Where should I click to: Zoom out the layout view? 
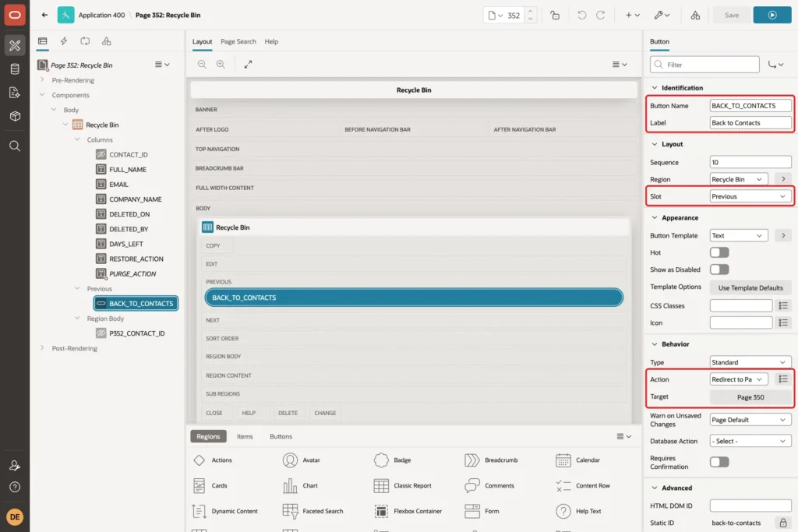pyautogui.click(x=202, y=64)
